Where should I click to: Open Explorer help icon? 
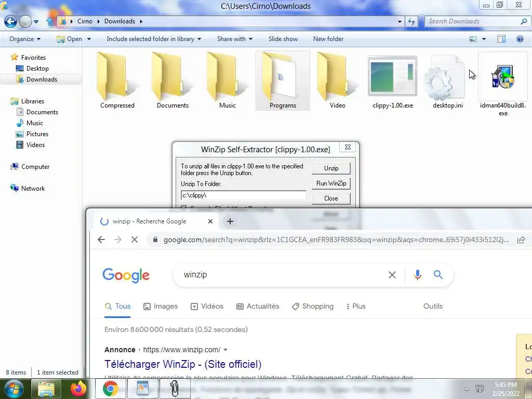520,39
